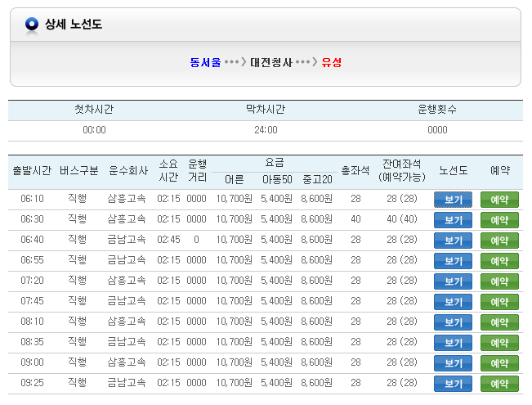Click the 버스구분 column header

pos(78,170)
